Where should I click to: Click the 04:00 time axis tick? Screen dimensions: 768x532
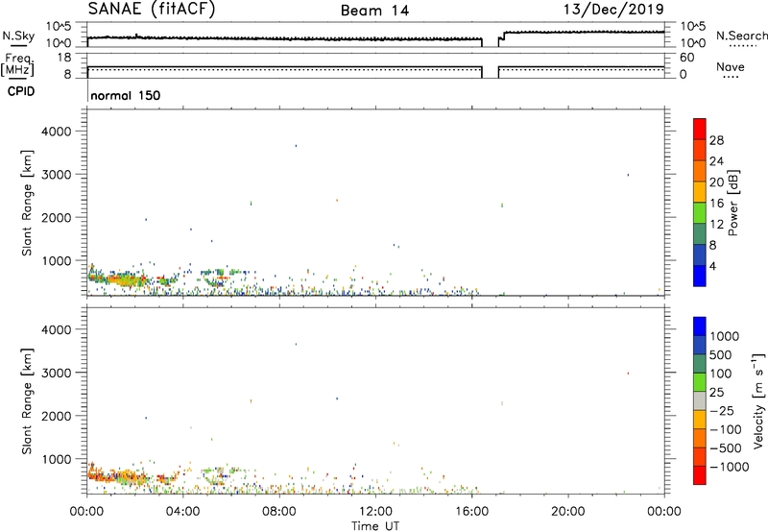tap(182, 512)
